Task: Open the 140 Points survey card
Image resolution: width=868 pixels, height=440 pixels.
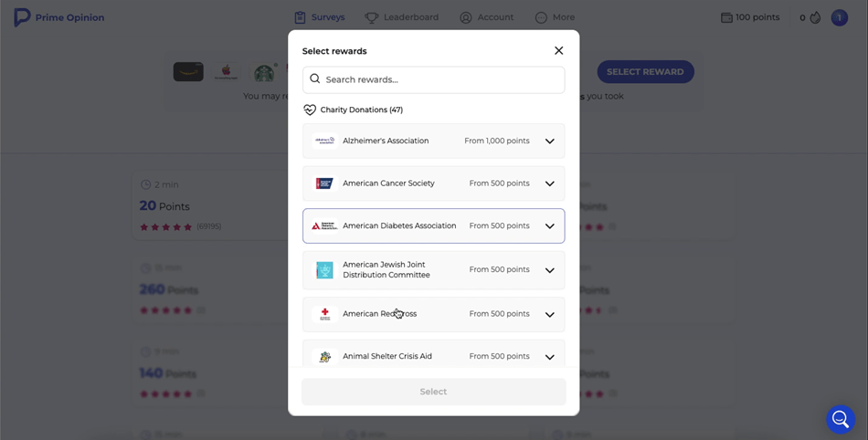Action: pos(210,373)
